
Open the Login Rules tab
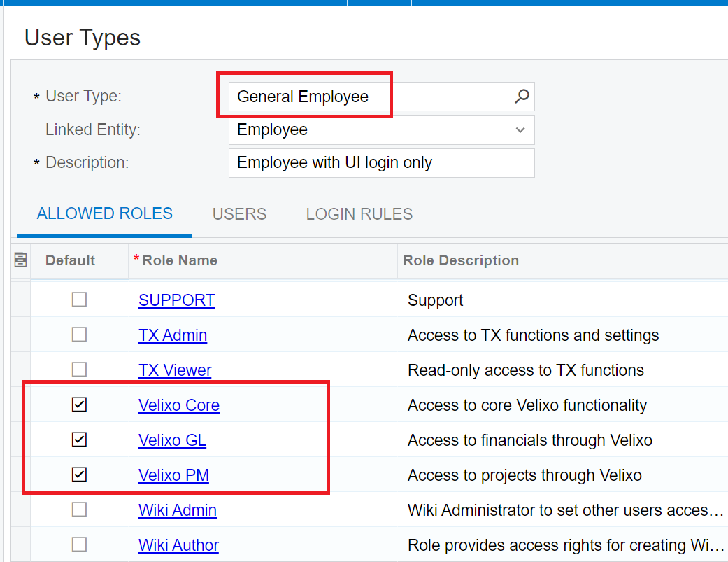point(359,214)
